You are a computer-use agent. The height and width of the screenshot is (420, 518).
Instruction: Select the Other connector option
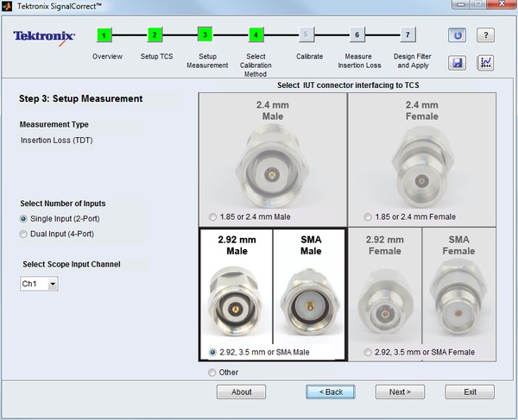pos(212,373)
